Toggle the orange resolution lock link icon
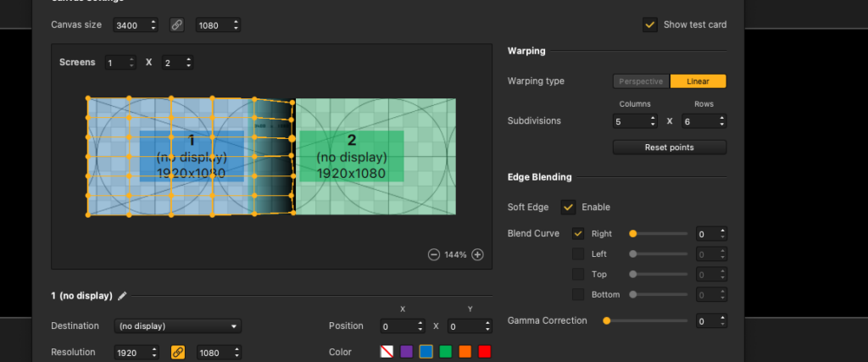Image resolution: width=868 pixels, height=362 pixels. tap(178, 352)
